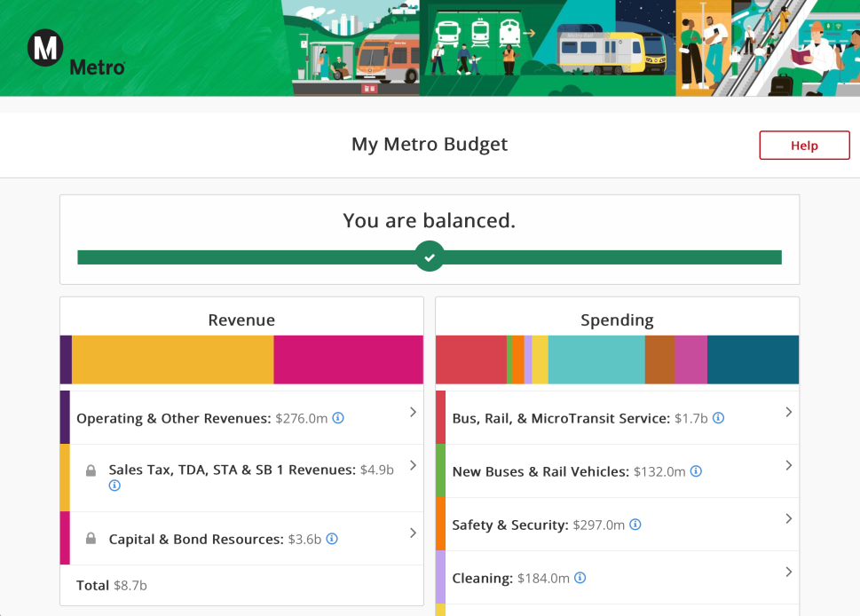This screenshot has width=860, height=616.
Task: Expand Operating & Other Revenues row
Action: point(413,412)
